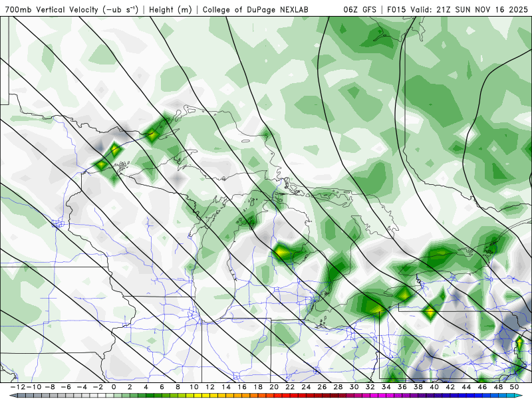Select the 24 color scale label

click(x=306, y=387)
